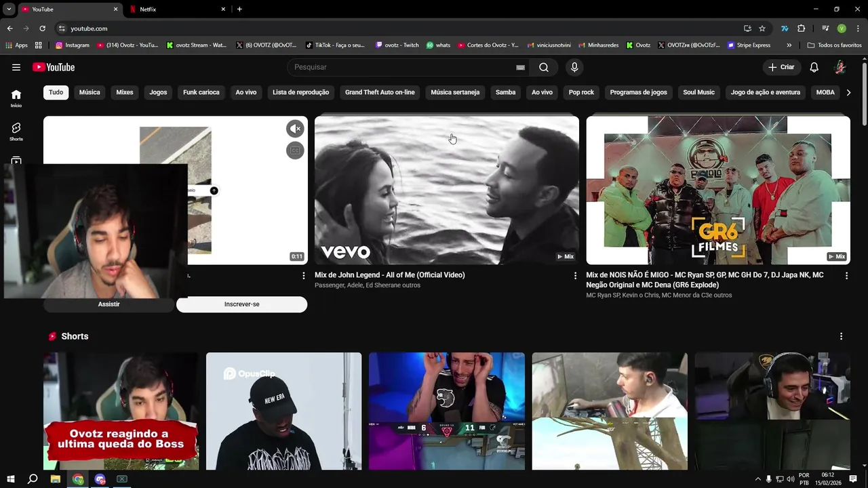Open the tab search dropdown arrow

point(9,9)
